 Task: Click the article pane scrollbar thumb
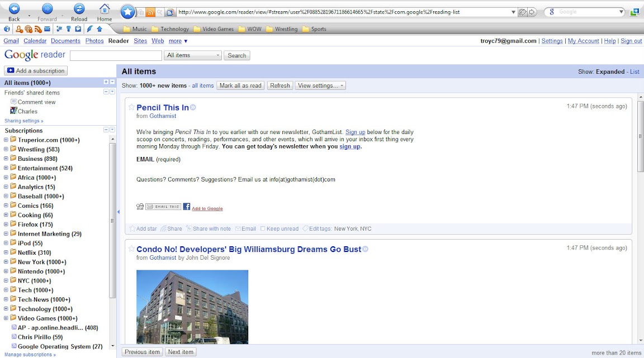click(x=640, y=136)
